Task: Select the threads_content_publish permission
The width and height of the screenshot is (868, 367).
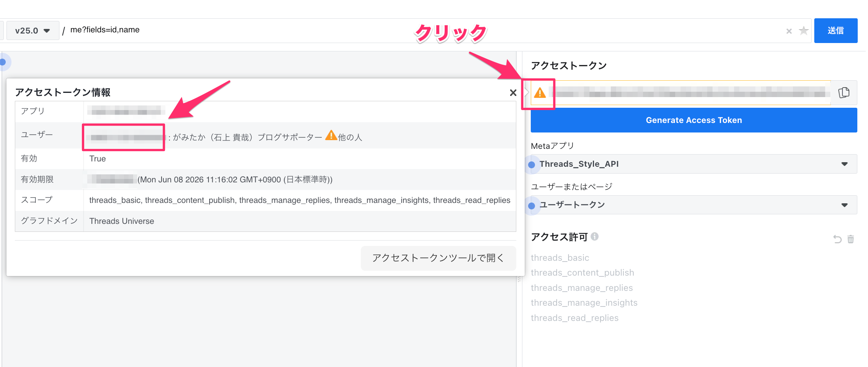Action: pos(582,273)
